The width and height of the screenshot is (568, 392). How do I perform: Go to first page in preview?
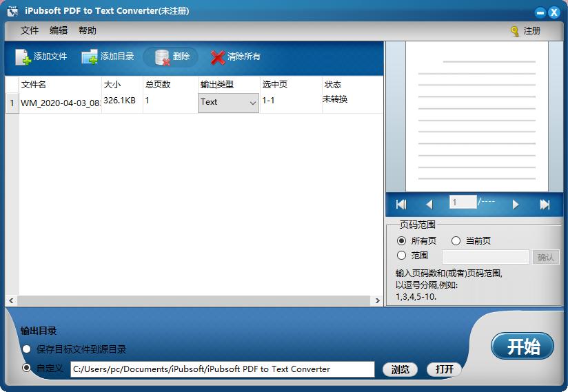pyautogui.click(x=401, y=204)
